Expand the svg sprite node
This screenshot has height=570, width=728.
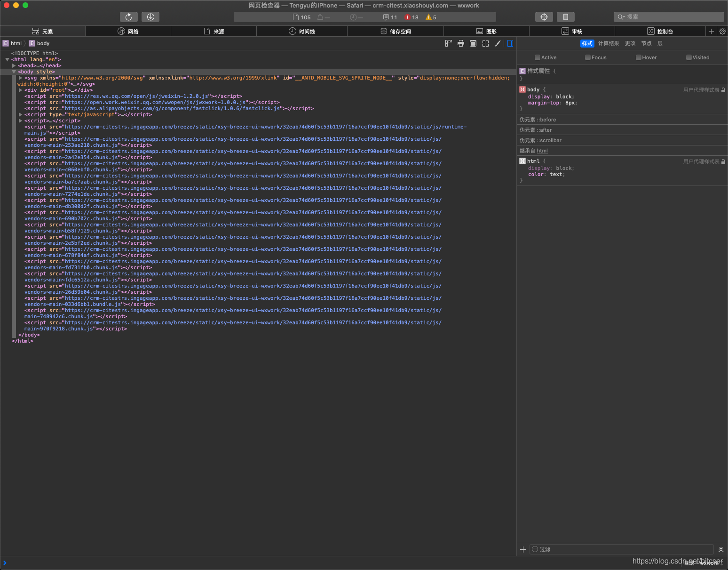pyautogui.click(x=20, y=78)
